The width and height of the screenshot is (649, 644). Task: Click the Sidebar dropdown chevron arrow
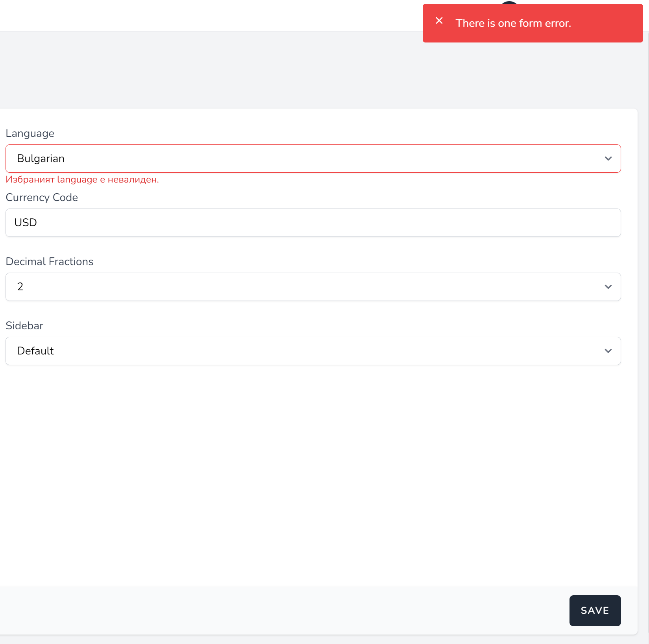click(608, 351)
